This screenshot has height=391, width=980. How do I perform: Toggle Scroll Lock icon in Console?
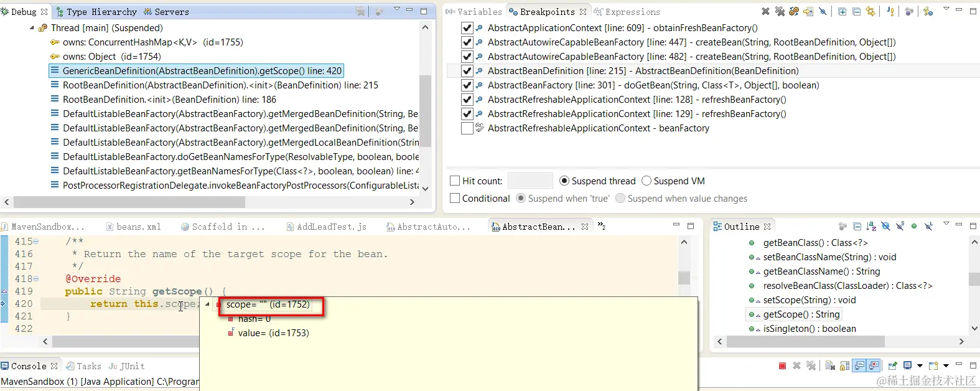pos(844,365)
